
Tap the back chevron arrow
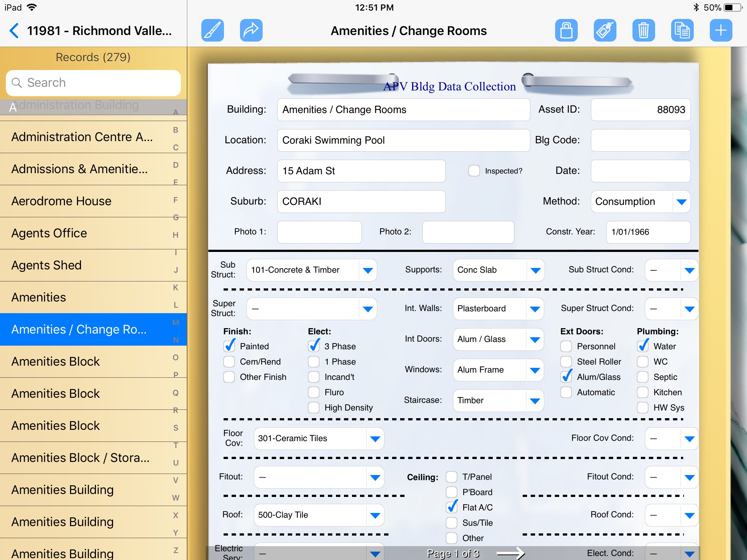14,31
